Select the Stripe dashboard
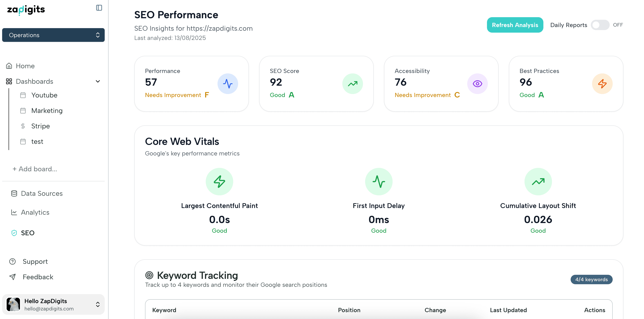This screenshot has width=644, height=319. tap(40, 126)
